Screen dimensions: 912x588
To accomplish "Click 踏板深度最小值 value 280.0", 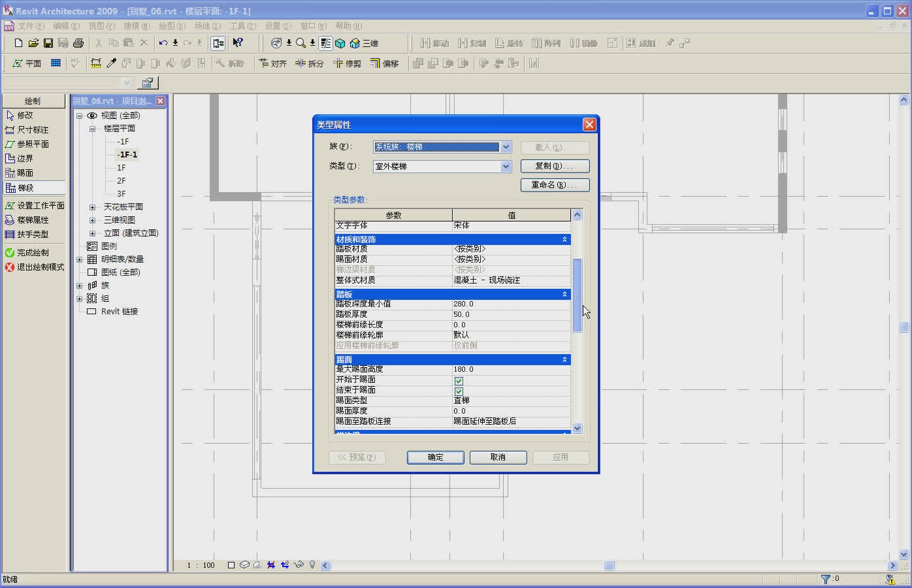I will 511,304.
